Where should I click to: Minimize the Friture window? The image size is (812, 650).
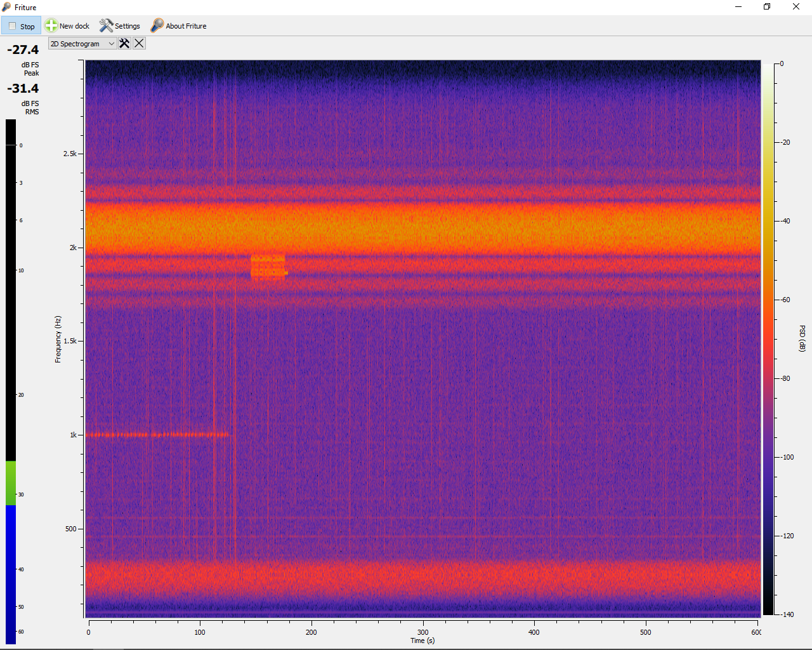pos(738,7)
